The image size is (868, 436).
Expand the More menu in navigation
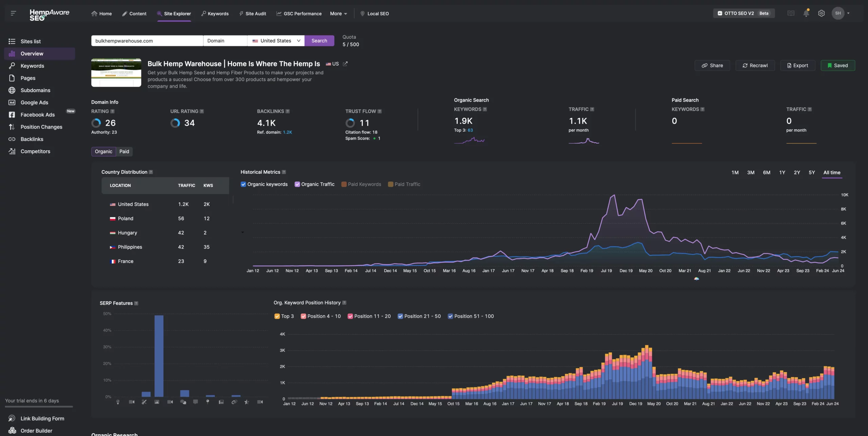[x=338, y=14]
